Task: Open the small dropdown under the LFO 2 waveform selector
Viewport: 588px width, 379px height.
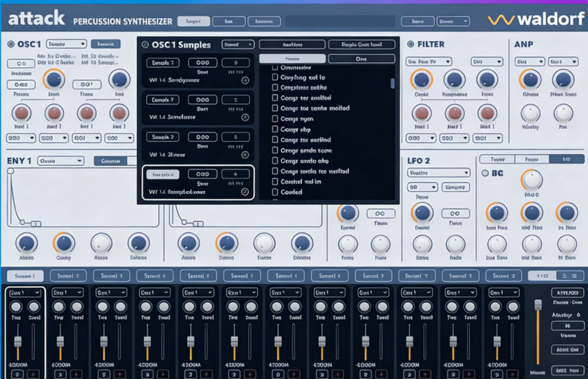Action: click(422, 187)
